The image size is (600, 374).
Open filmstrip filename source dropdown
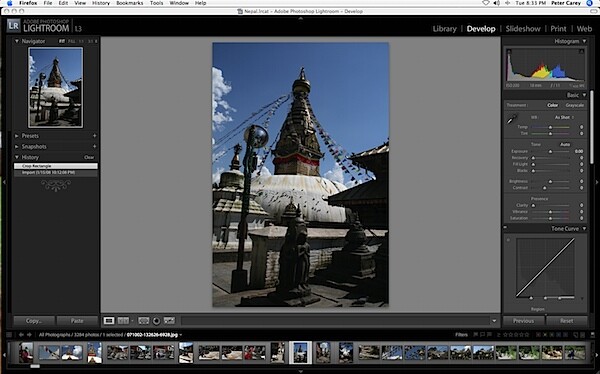click(x=181, y=335)
